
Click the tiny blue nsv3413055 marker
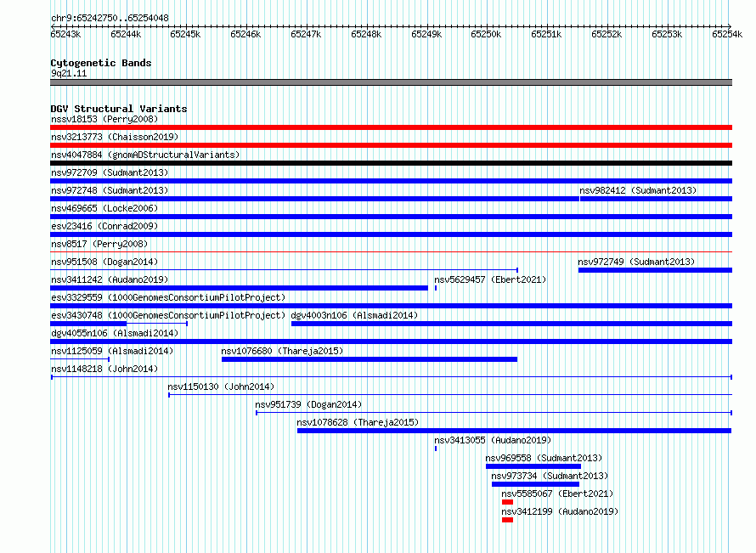(436, 449)
